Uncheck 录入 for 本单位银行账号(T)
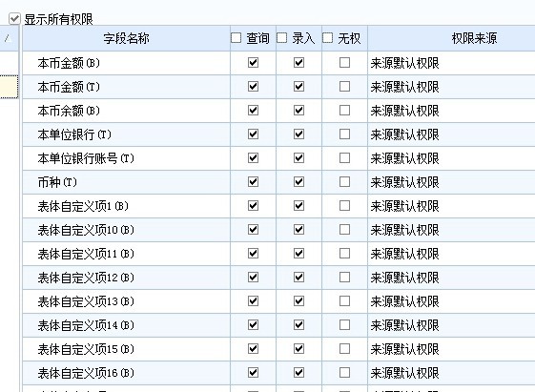 coord(298,158)
